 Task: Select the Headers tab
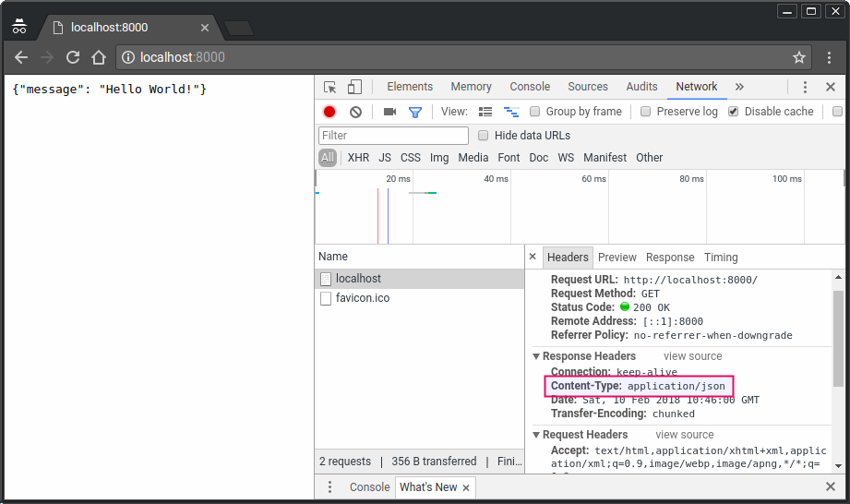tap(568, 258)
